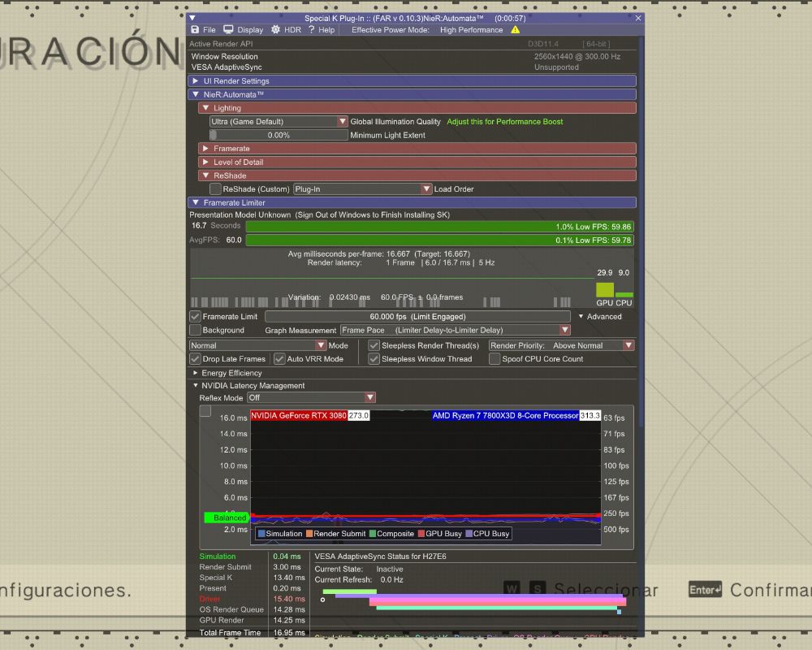Toggle Framerate Limit checkbox
Viewport: 812px width, 650px height.
tap(195, 316)
